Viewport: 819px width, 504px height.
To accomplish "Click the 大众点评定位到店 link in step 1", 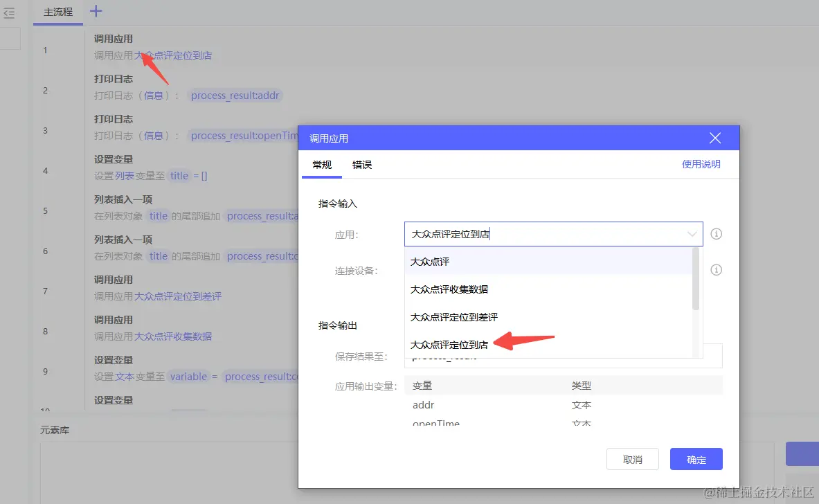I will (173, 55).
